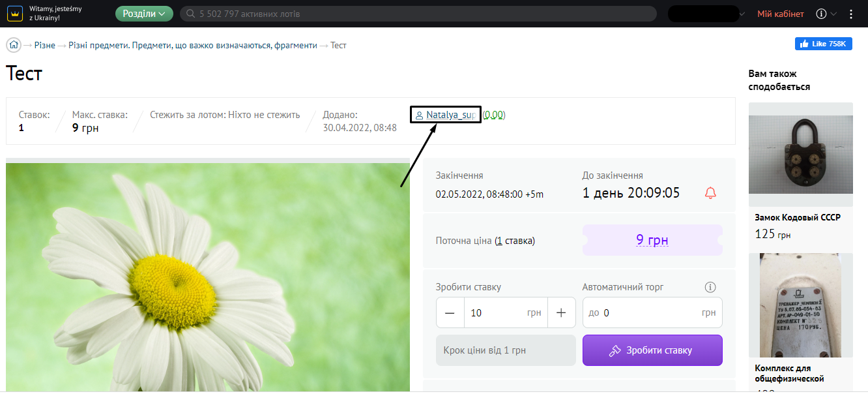868x394 pixels.
Task: Click the Зробити ставку purple button
Action: coord(652,350)
